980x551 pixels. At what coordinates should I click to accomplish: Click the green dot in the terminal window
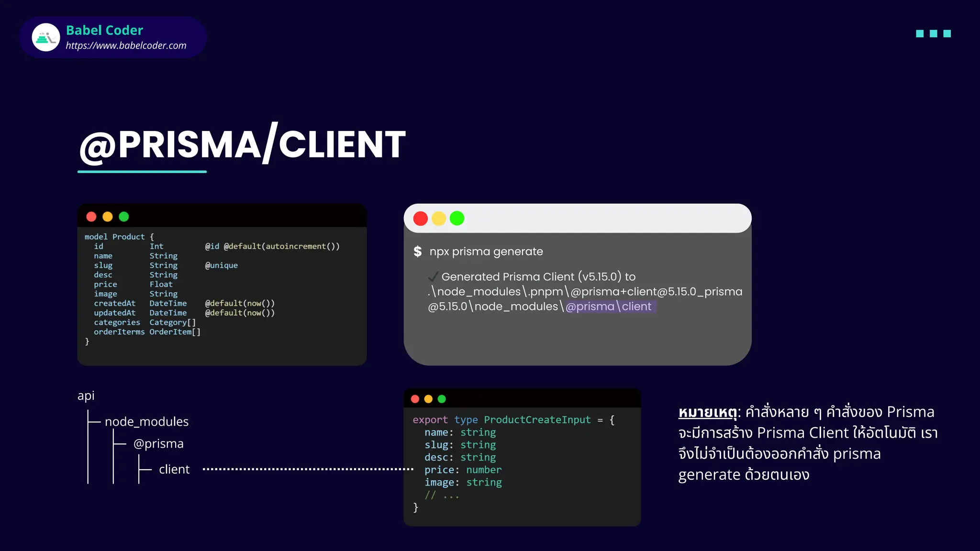pos(457,219)
